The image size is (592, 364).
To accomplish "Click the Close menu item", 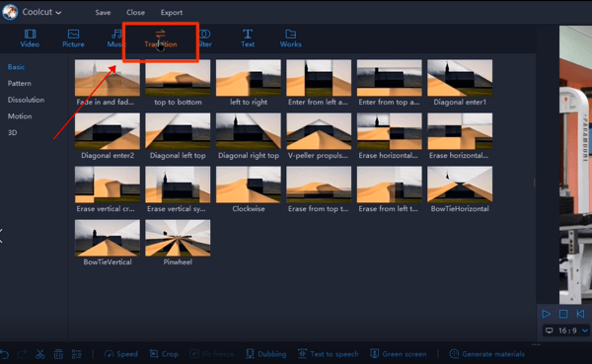I will point(135,13).
